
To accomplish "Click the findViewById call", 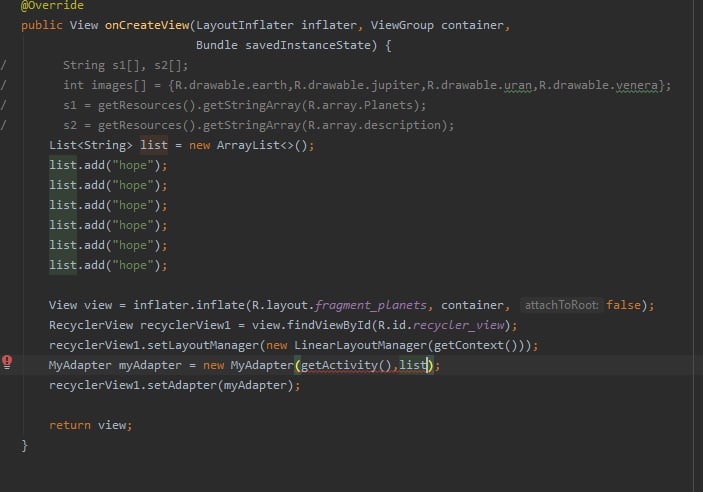I will (329, 325).
